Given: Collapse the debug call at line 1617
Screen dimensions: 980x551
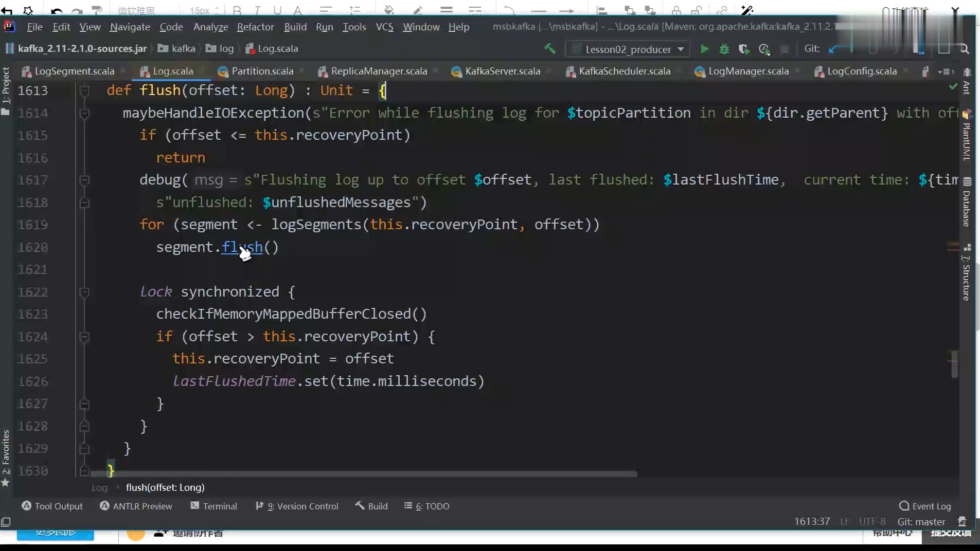Looking at the screenshot, I should 84,180.
